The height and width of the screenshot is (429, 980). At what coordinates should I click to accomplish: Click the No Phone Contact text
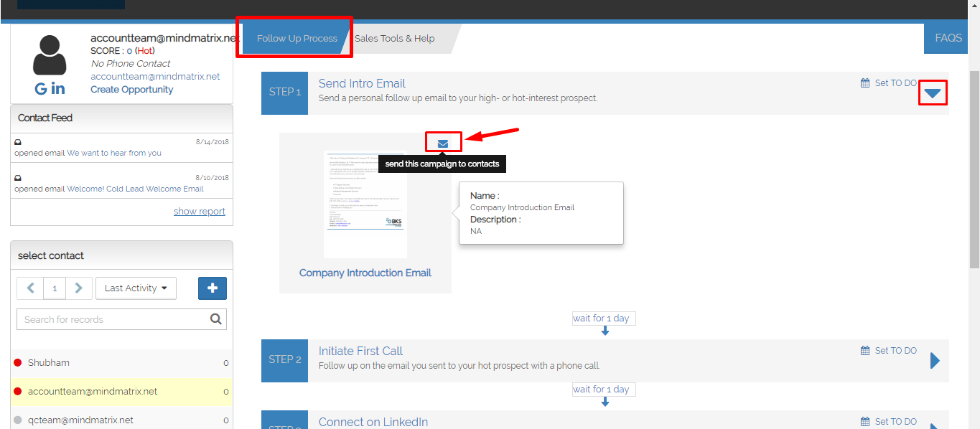pos(131,64)
